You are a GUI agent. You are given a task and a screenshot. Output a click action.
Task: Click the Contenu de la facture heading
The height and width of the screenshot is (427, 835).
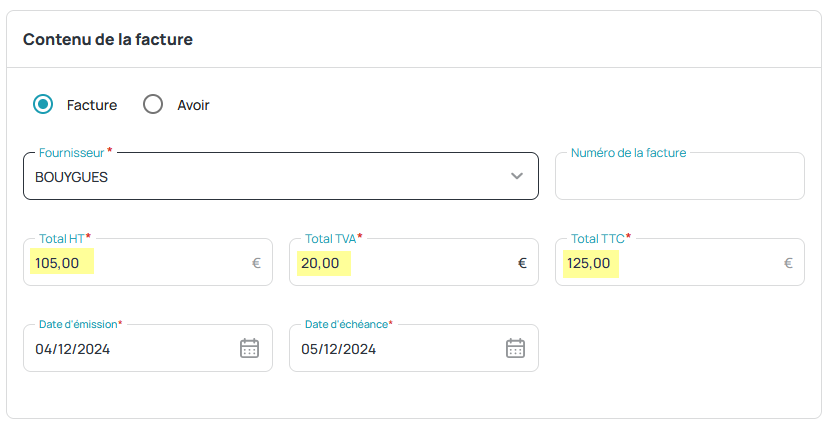click(x=108, y=39)
